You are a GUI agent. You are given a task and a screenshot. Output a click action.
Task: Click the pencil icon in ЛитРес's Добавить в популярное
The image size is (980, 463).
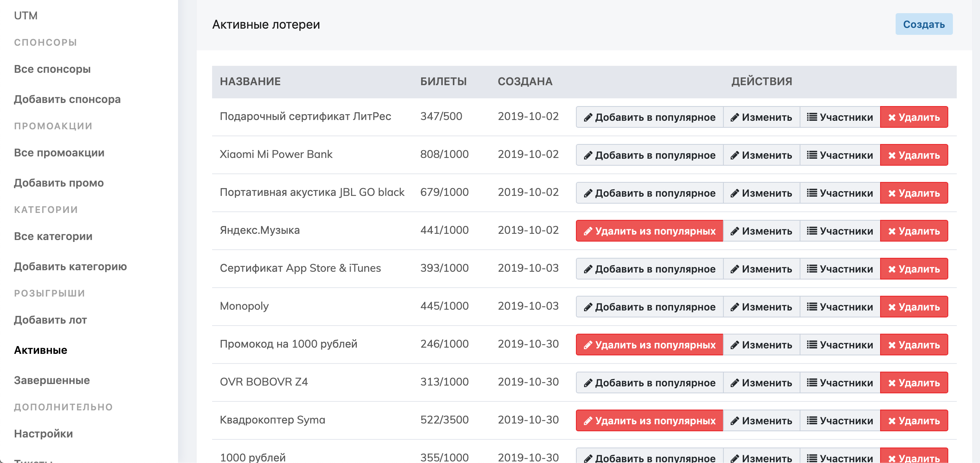tap(588, 117)
